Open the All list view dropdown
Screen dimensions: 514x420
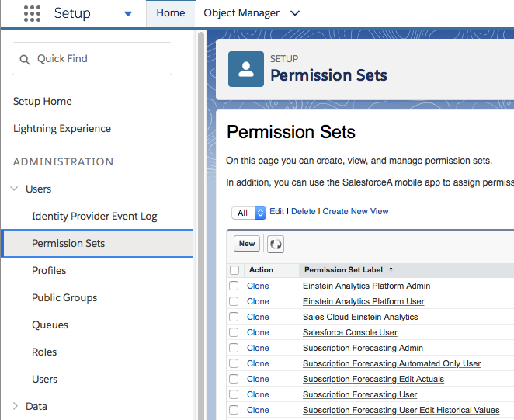pyautogui.click(x=248, y=212)
